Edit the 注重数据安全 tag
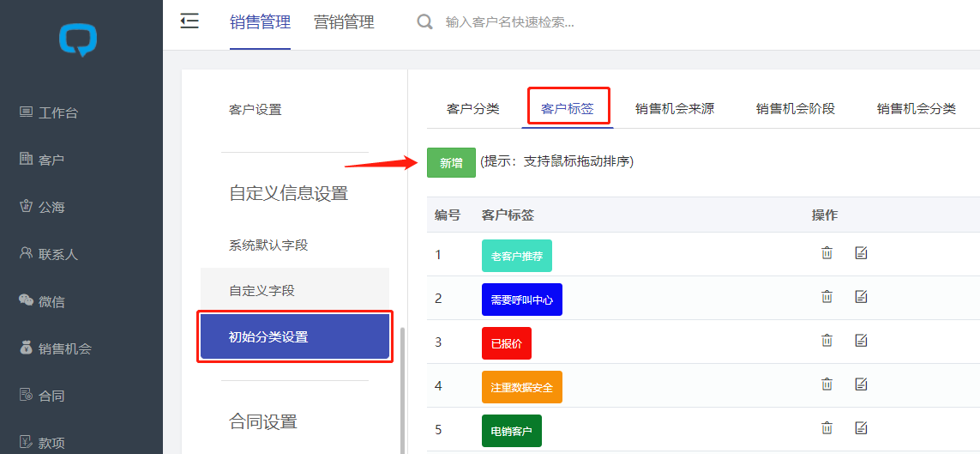Viewport: 980px width, 454px height. coord(861,384)
